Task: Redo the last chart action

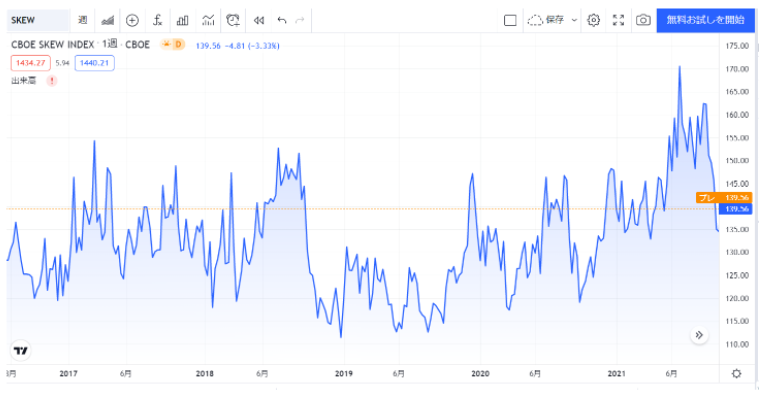Action: (x=300, y=20)
